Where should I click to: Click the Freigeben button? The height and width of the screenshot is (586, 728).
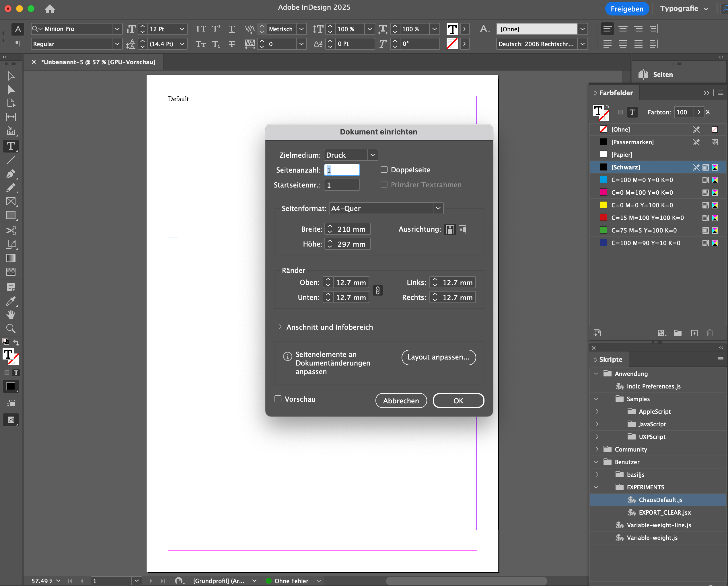pos(627,9)
